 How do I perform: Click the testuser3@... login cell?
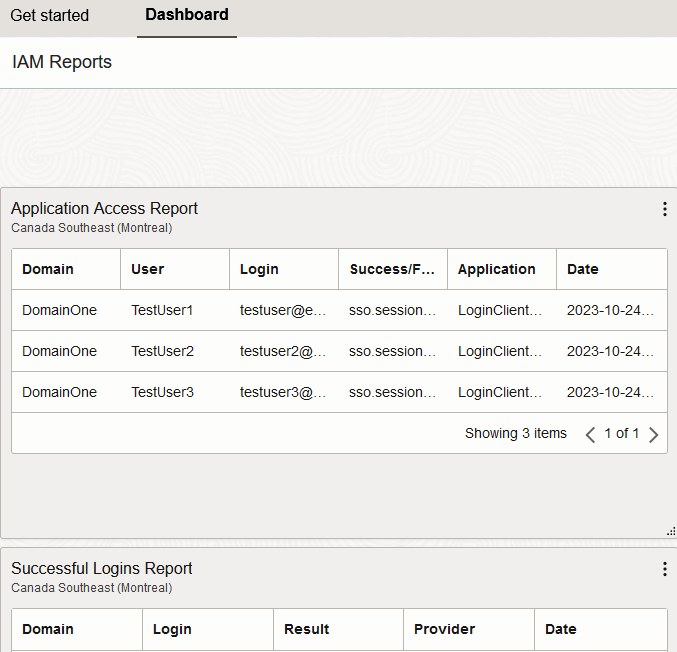coord(283,392)
